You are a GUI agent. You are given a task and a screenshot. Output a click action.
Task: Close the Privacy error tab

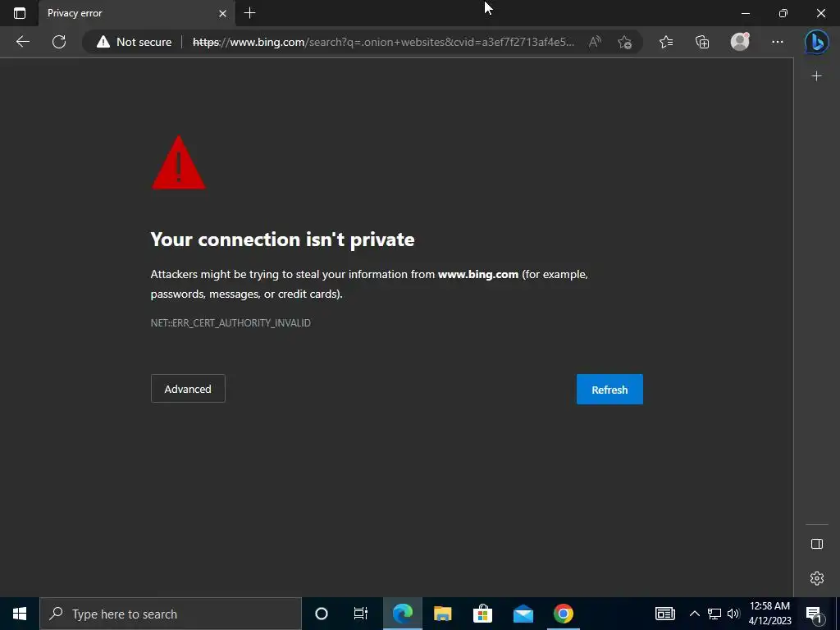coord(222,13)
